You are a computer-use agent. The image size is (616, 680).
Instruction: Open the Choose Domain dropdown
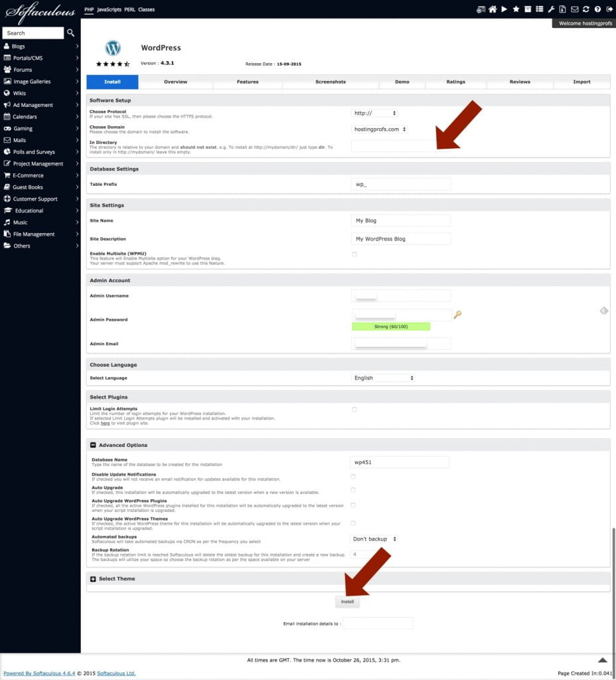click(x=380, y=129)
